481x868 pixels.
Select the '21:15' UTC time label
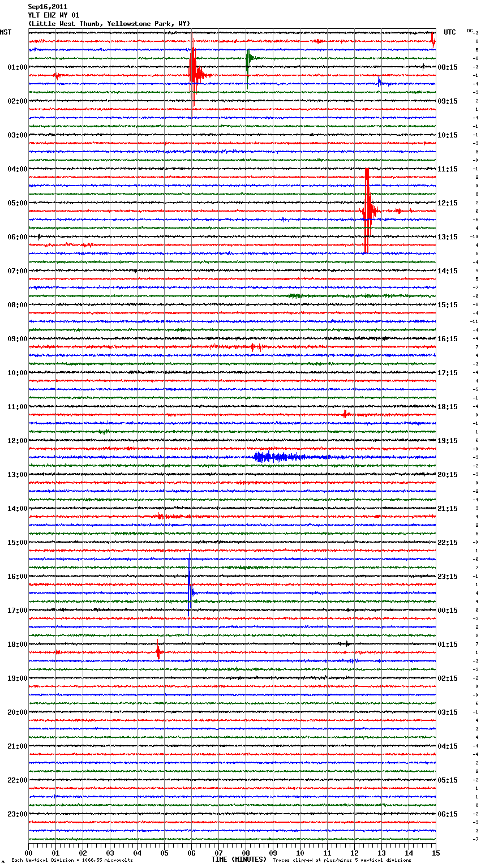(448, 509)
